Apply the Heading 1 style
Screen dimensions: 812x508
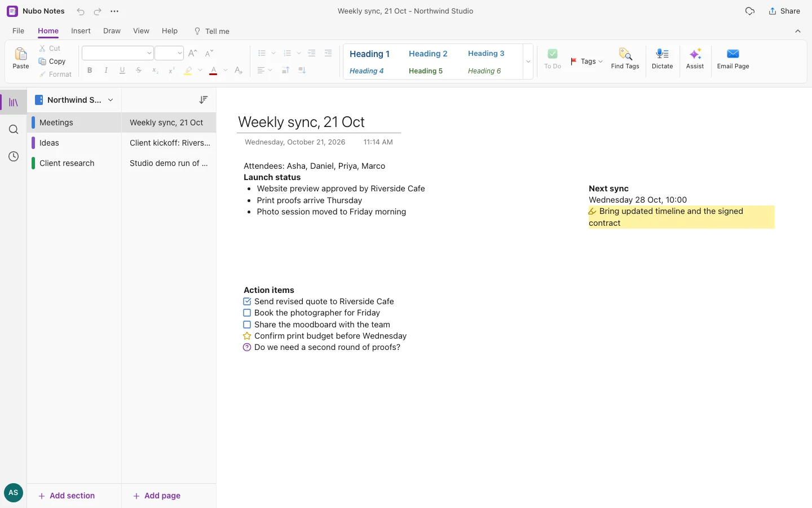[370, 54]
